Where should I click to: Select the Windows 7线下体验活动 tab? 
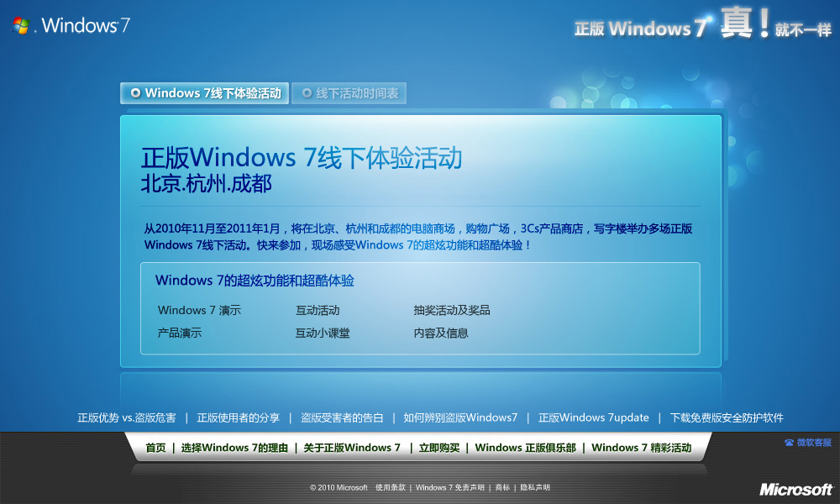click(x=205, y=93)
